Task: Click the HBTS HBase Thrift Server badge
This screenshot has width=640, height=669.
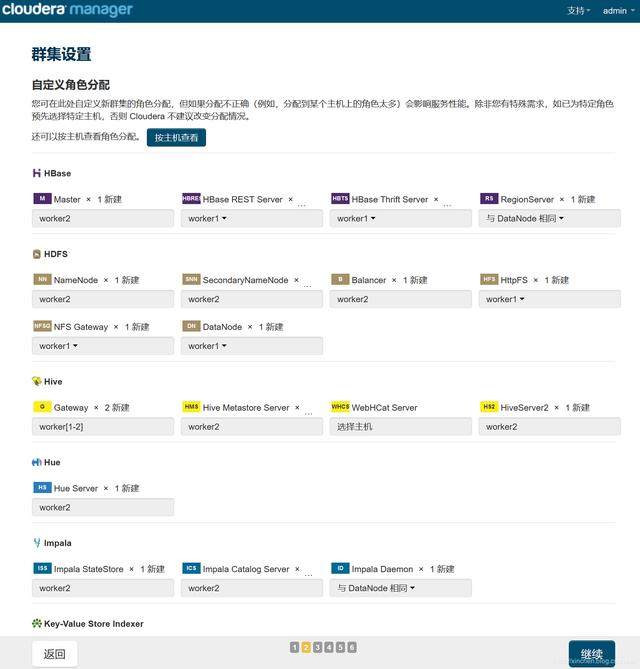Action: coord(340,198)
